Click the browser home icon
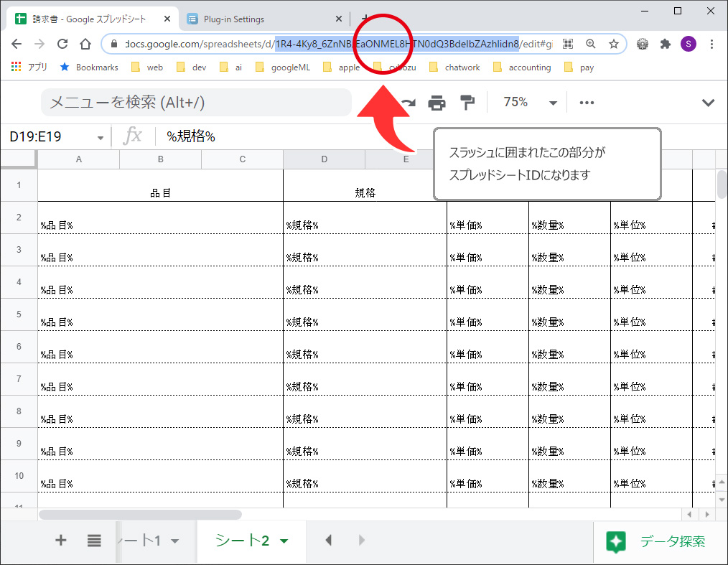Viewport: 728px width, 565px height. [x=85, y=44]
